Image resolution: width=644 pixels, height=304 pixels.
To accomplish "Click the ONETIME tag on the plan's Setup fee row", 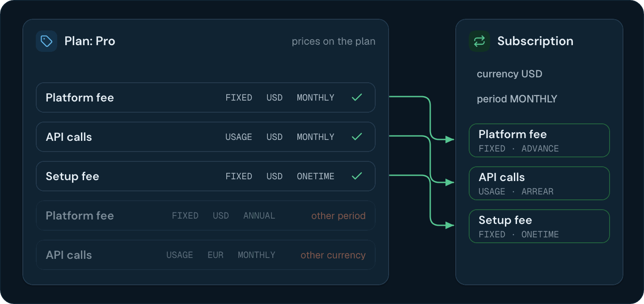I will click(x=316, y=176).
